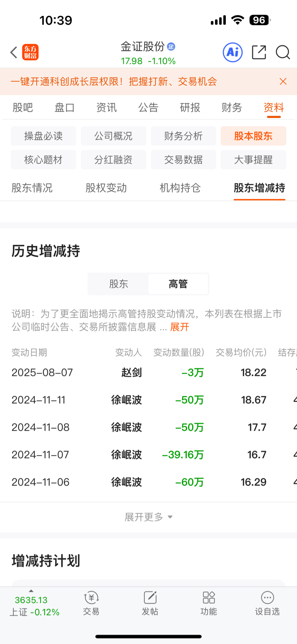Switch to the 盘口 tab
Screen dimensions: 297x644
tap(65, 108)
